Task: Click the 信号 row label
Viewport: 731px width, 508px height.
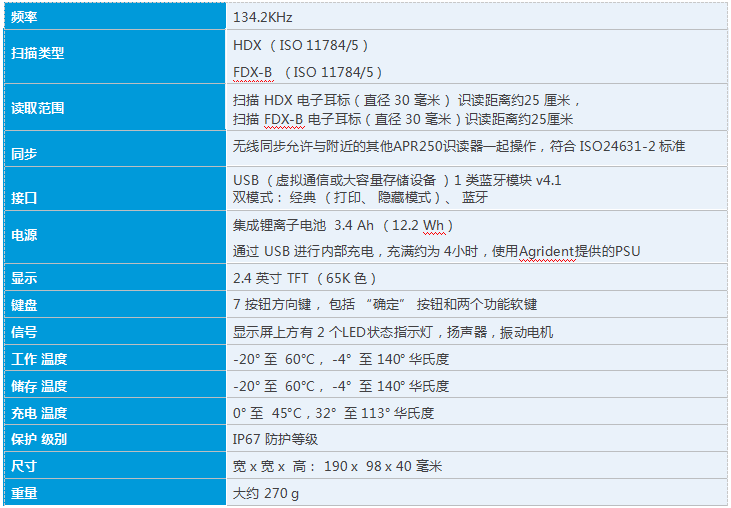Action: 25,331
